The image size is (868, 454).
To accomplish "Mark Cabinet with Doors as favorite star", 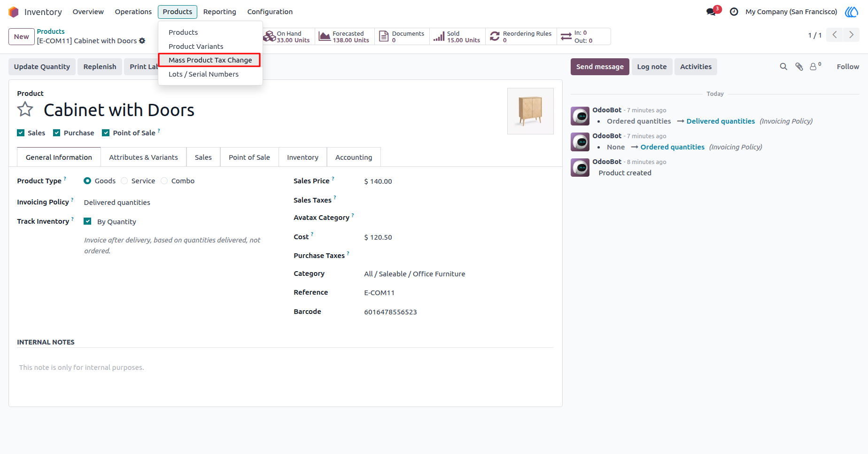I will [x=25, y=110].
